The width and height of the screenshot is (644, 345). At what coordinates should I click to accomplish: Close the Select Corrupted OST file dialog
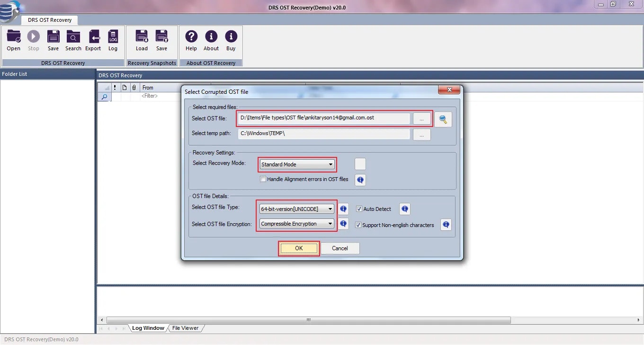449,90
